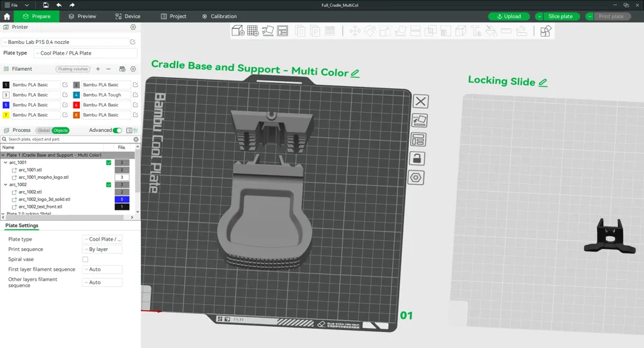Toggle the arc_1002 printable checkbox
Image resolution: width=644 pixels, height=348 pixels.
point(108,185)
